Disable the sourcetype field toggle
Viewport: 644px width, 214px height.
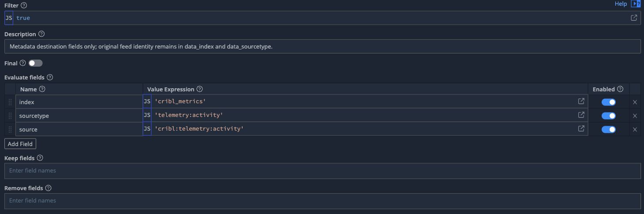(609, 116)
